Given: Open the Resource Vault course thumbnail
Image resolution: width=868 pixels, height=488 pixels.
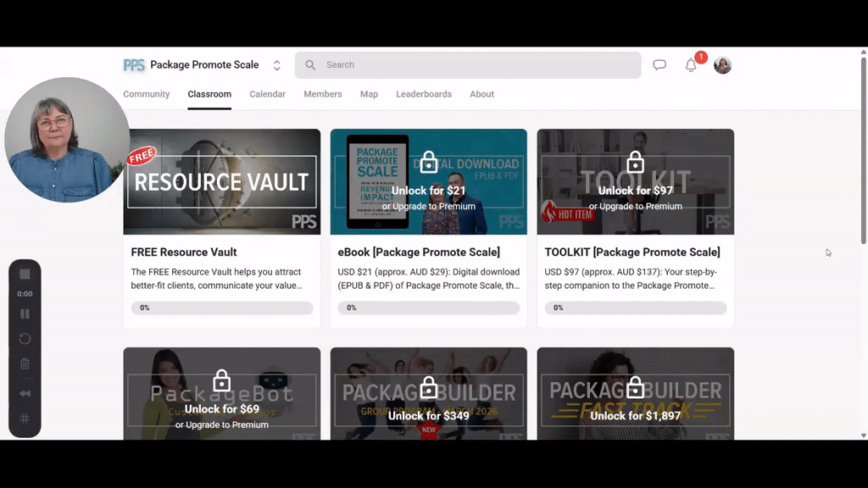Looking at the screenshot, I should (x=222, y=182).
